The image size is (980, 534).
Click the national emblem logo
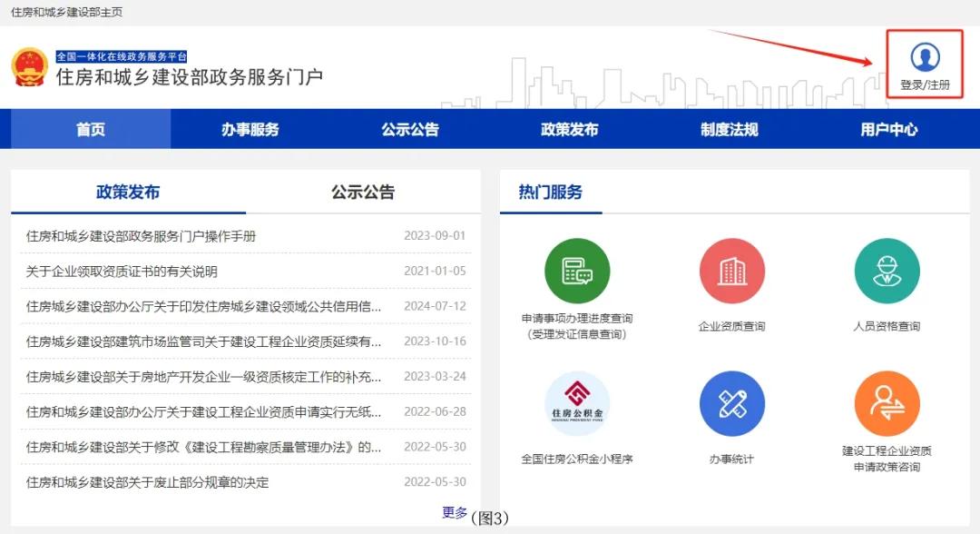[x=28, y=68]
